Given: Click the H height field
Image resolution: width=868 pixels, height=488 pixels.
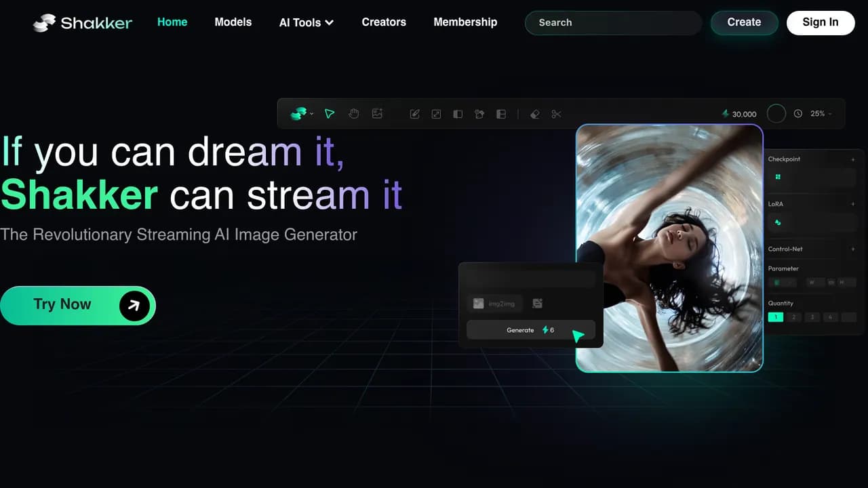Looking at the screenshot, I should pyautogui.click(x=846, y=282).
